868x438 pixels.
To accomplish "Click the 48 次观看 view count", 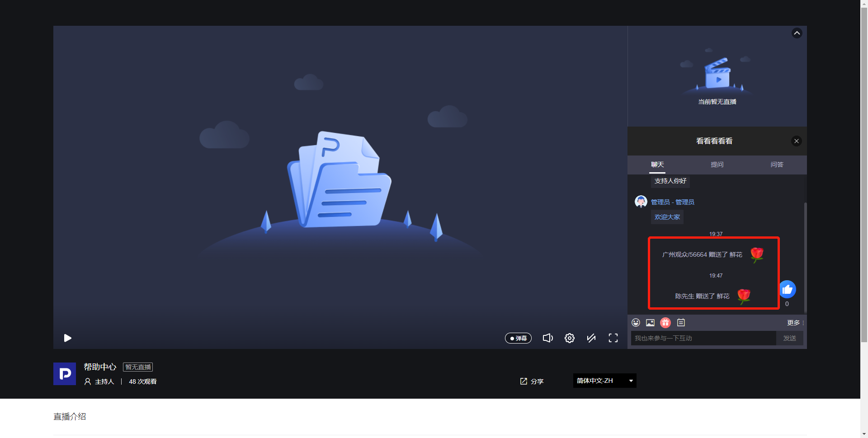I will [143, 381].
